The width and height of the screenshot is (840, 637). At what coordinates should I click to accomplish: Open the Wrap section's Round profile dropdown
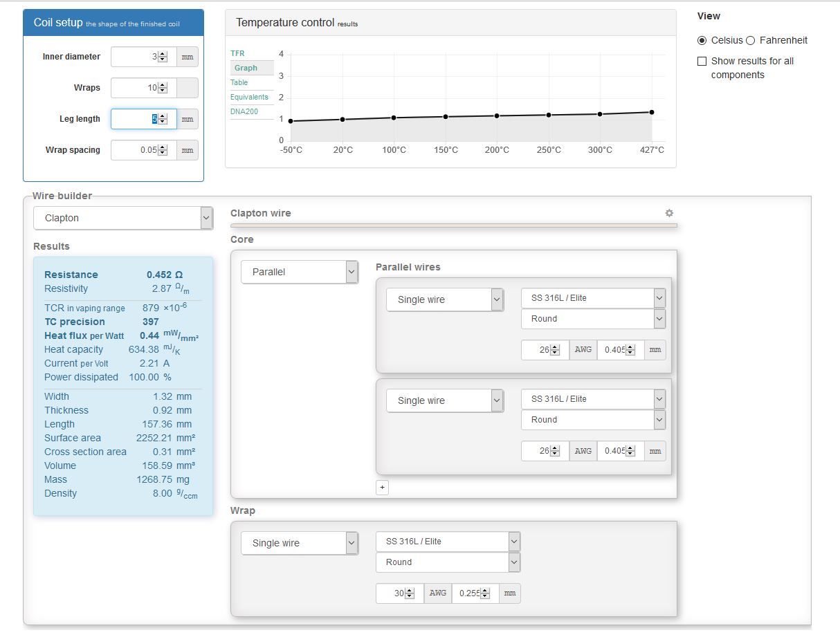click(448, 562)
